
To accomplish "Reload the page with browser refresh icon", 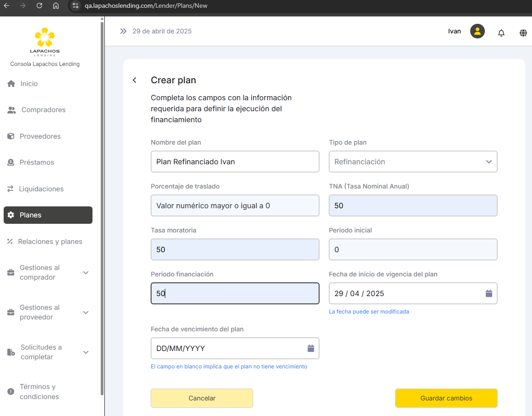I will (x=39, y=6).
